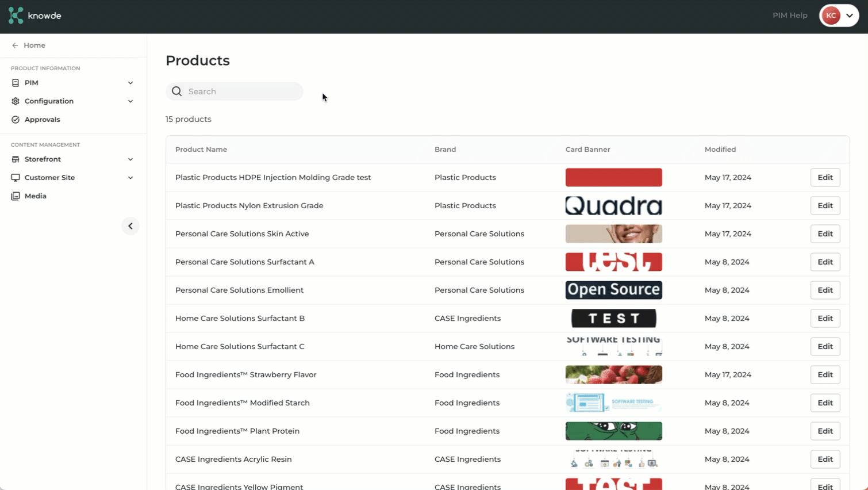This screenshot has height=490, width=868.
Task: Edit the CASE Ingredients Acrylic Resin product
Action: pyautogui.click(x=825, y=459)
